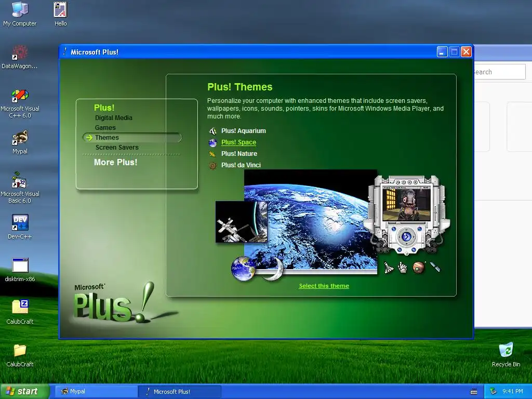Minimize the Microsoft Plus! window
This screenshot has width=532, height=399.
[442, 52]
